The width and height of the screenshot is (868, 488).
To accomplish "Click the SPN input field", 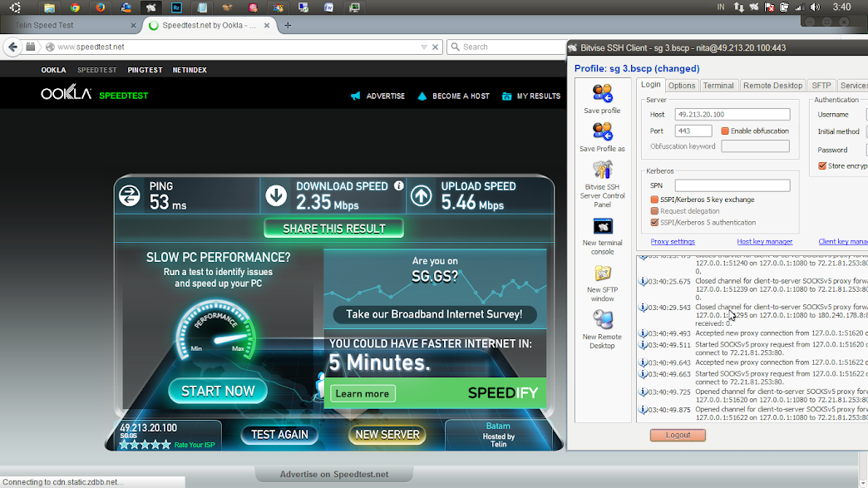I will [x=732, y=185].
